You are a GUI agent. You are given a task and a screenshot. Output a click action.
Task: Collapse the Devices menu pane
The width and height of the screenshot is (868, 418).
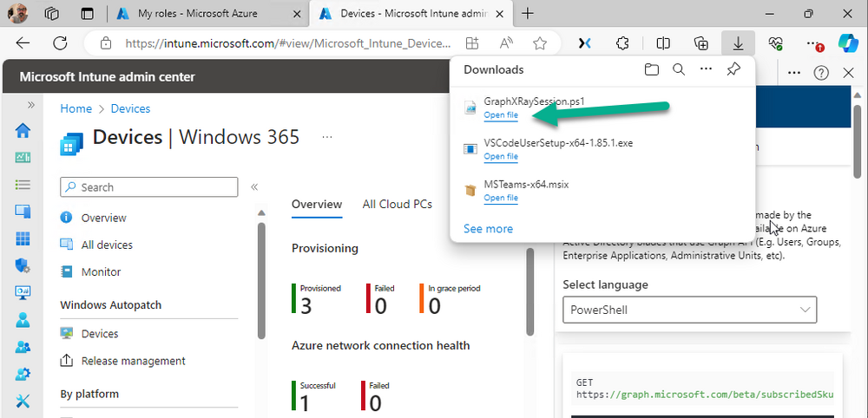point(254,187)
